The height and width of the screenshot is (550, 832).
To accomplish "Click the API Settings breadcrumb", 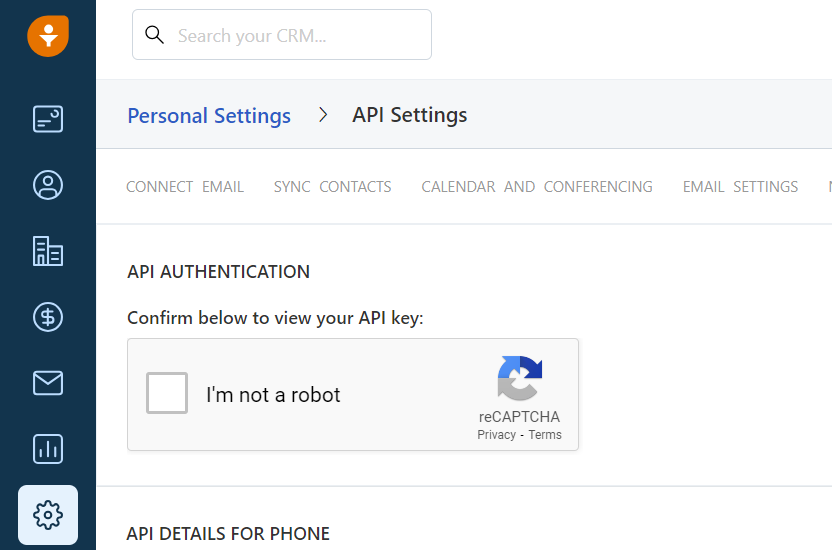I will tap(409, 115).
